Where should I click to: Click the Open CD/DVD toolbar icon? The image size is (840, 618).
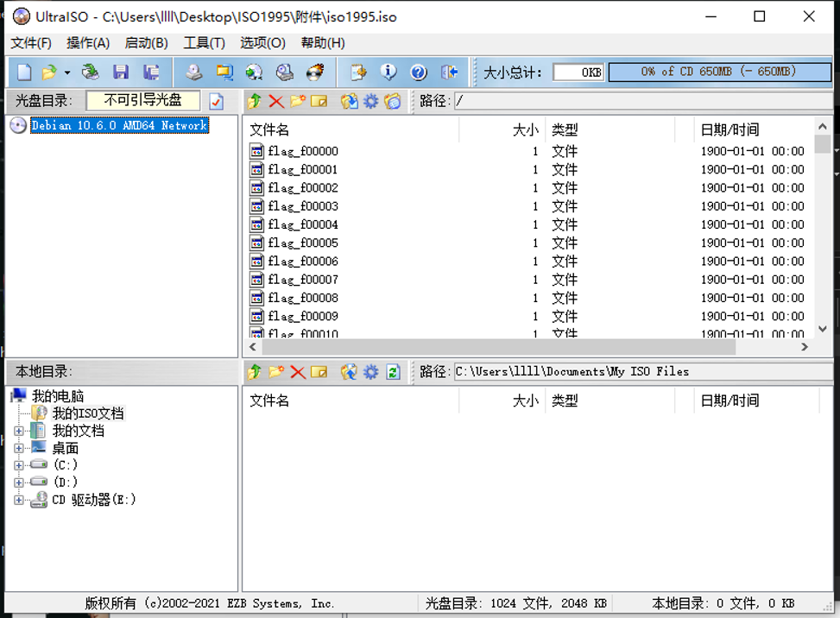(x=91, y=73)
